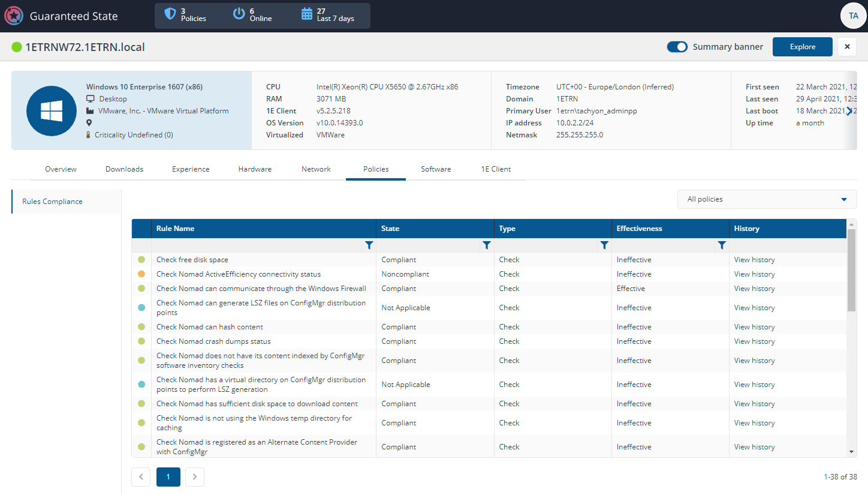The height and width of the screenshot is (495, 868).
Task: Open the All policies dropdown
Action: click(767, 199)
